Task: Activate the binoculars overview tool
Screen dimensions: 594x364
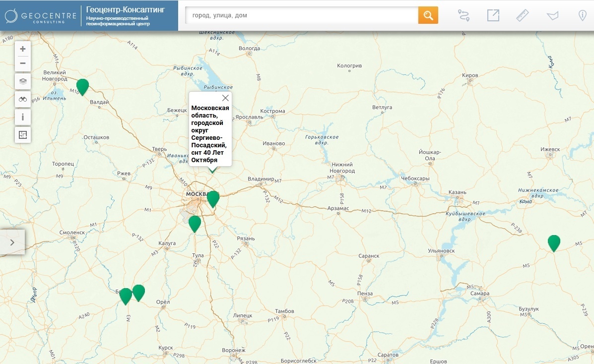Action: pyautogui.click(x=22, y=99)
